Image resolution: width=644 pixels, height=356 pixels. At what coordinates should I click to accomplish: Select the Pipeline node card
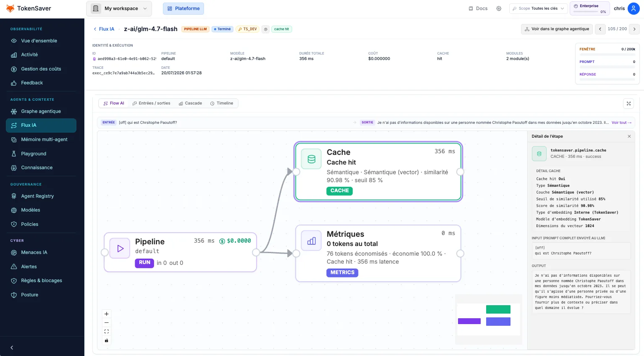(181, 252)
